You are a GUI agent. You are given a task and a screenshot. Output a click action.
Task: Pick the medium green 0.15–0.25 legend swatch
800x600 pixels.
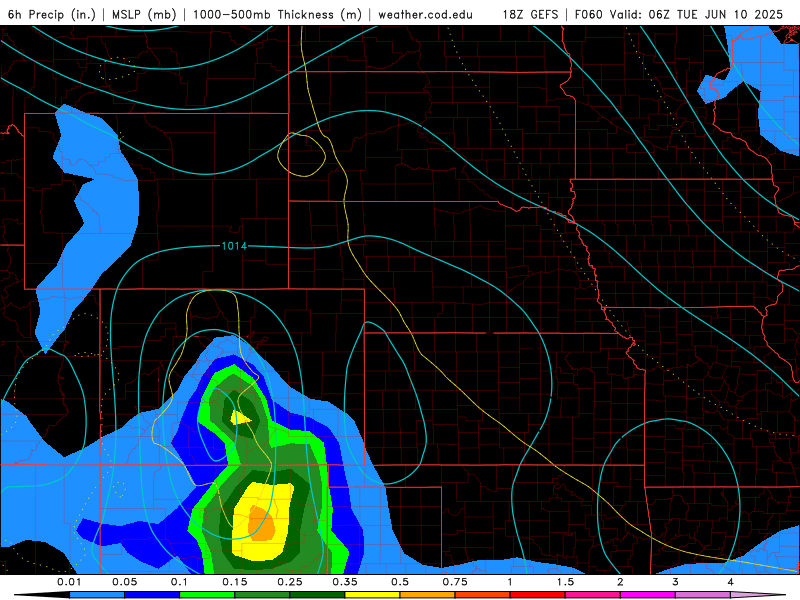[262, 595]
